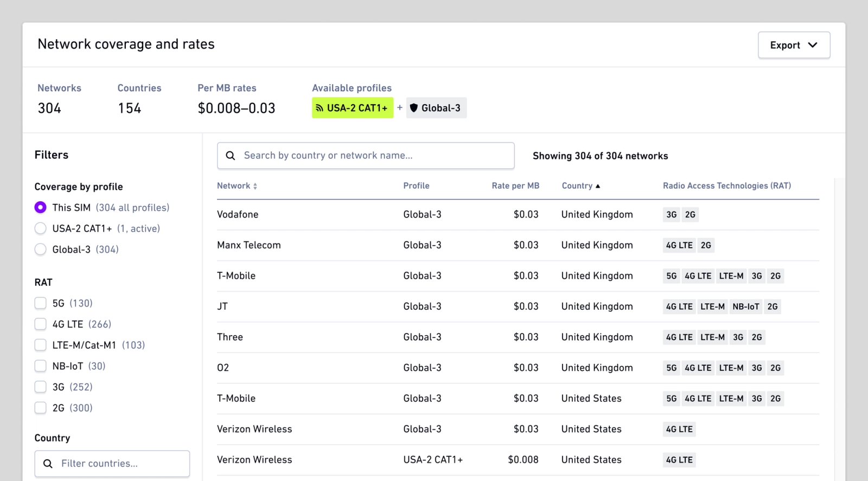The image size is (868, 481).
Task: Click the USA-2 CAT1+ profile badge
Action: pyautogui.click(x=353, y=108)
